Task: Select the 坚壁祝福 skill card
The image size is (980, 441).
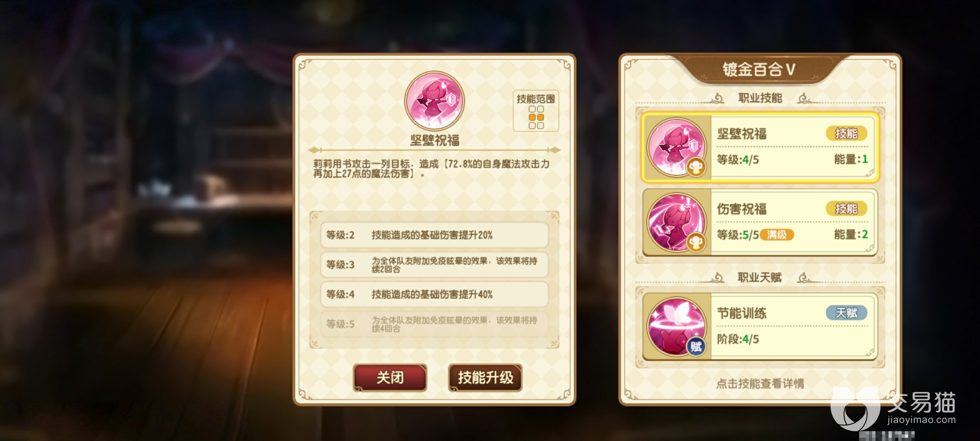Action: [x=760, y=147]
